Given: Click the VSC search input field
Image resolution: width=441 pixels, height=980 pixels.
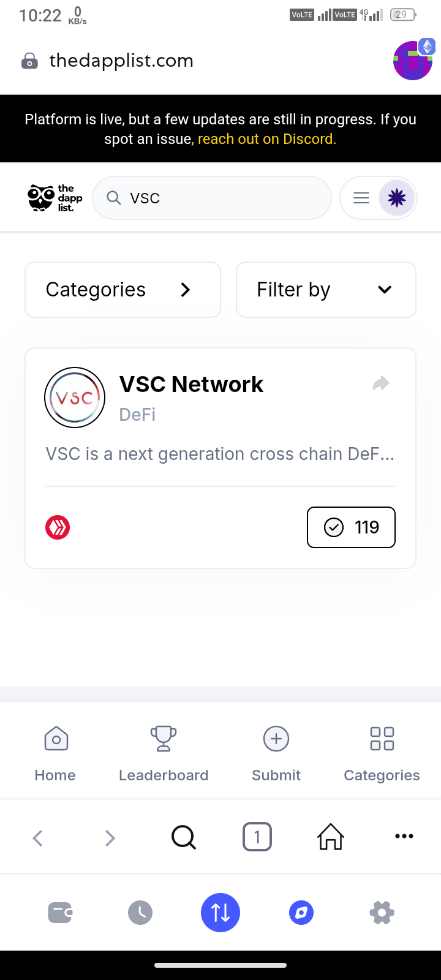Looking at the screenshot, I should pos(212,198).
